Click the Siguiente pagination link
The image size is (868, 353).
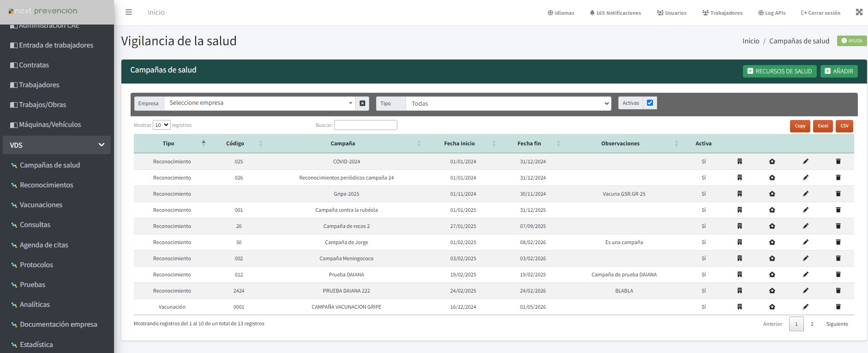tap(837, 324)
